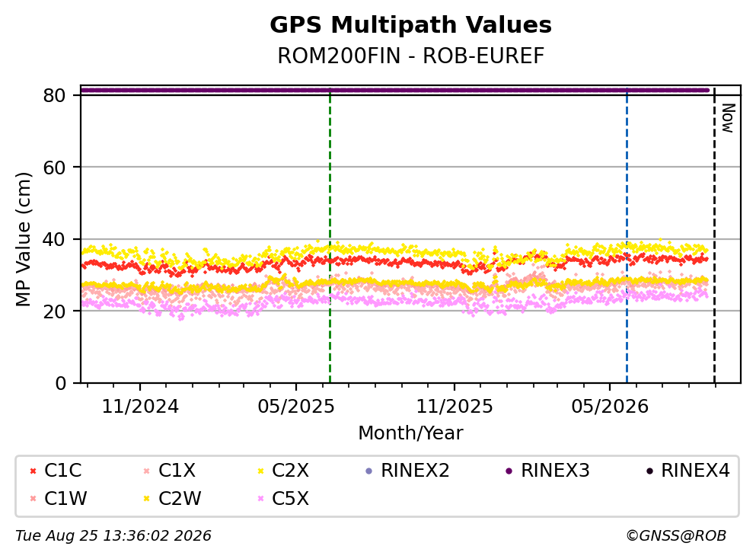This screenshot has height=559, width=756.
Task: Click the GPS Multipath Values title
Action: (411, 24)
